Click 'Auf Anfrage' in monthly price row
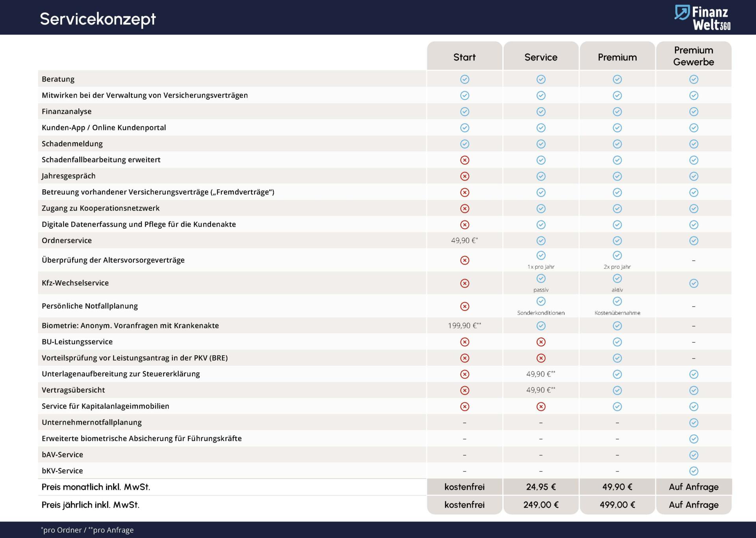Screen dimensions: 756x538 point(694,487)
